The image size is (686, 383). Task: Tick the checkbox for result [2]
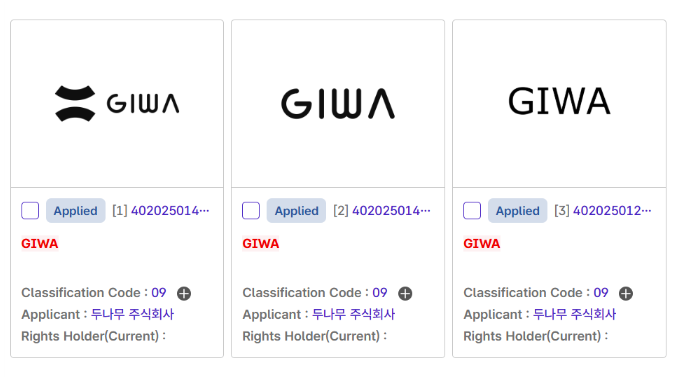click(x=251, y=211)
